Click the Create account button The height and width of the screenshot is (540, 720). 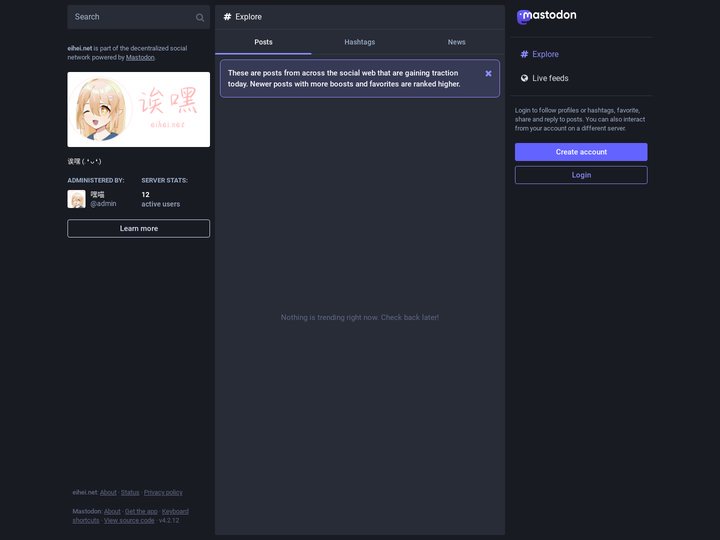pos(581,152)
